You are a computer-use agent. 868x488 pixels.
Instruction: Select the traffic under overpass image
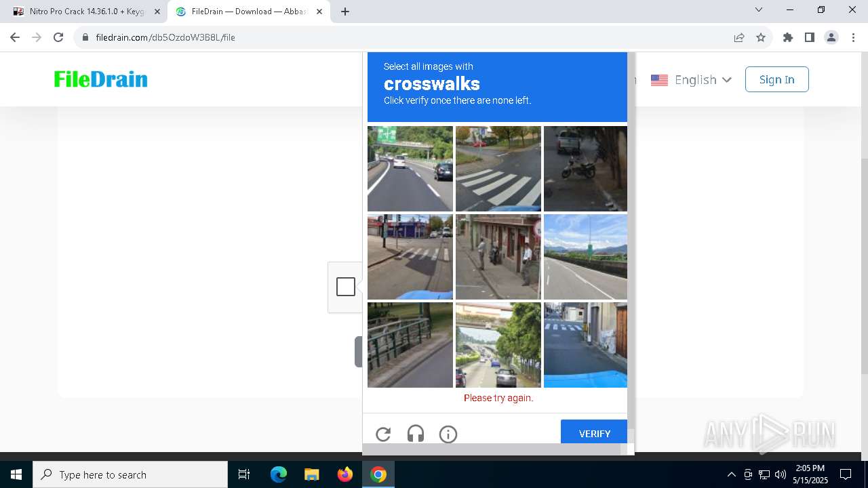coord(498,345)
